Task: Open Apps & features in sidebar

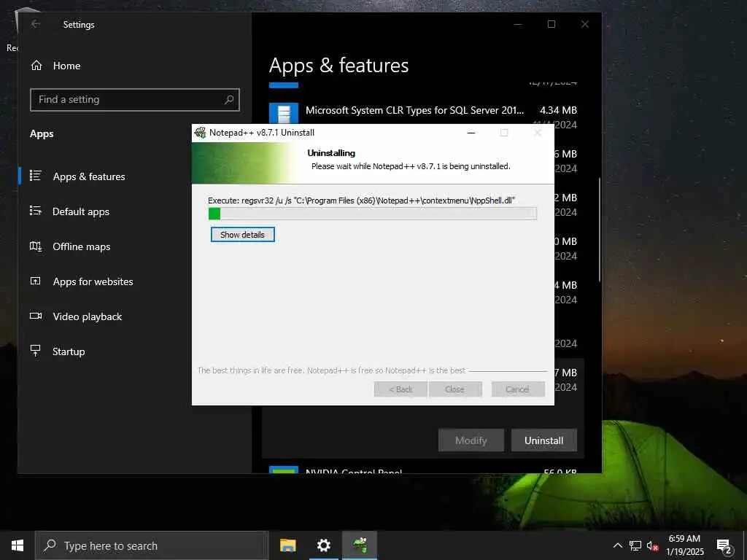Action: (x=89, y=176)
